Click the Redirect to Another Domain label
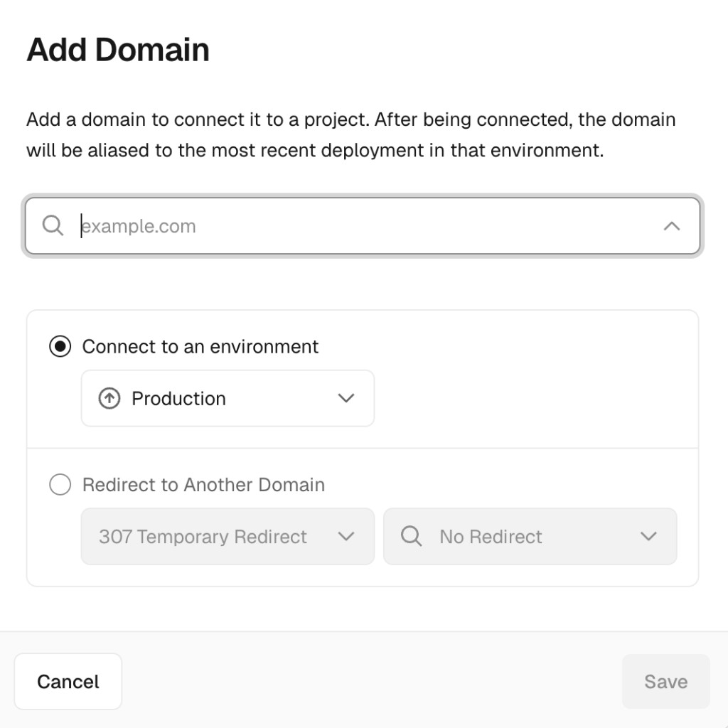The height and width of the screenshot is (728, 728). 203,485
